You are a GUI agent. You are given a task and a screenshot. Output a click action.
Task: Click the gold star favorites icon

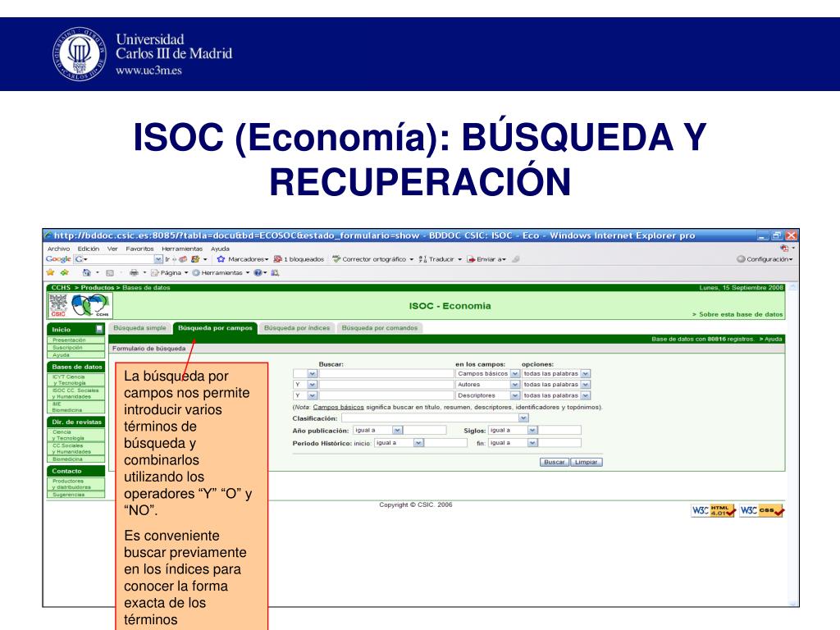[50, 272]
